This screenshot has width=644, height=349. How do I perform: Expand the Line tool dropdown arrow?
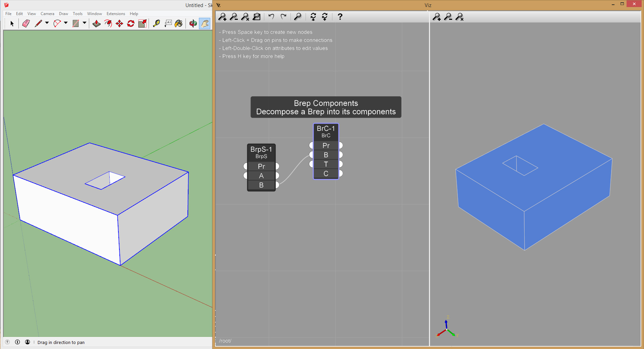(x=47, y=23)
